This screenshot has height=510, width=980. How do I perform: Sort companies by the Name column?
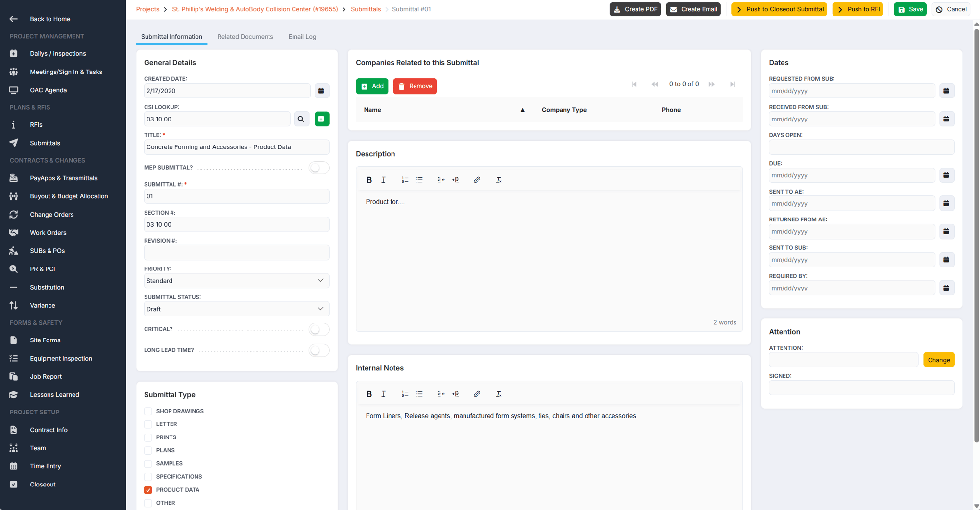click(372, 110)
